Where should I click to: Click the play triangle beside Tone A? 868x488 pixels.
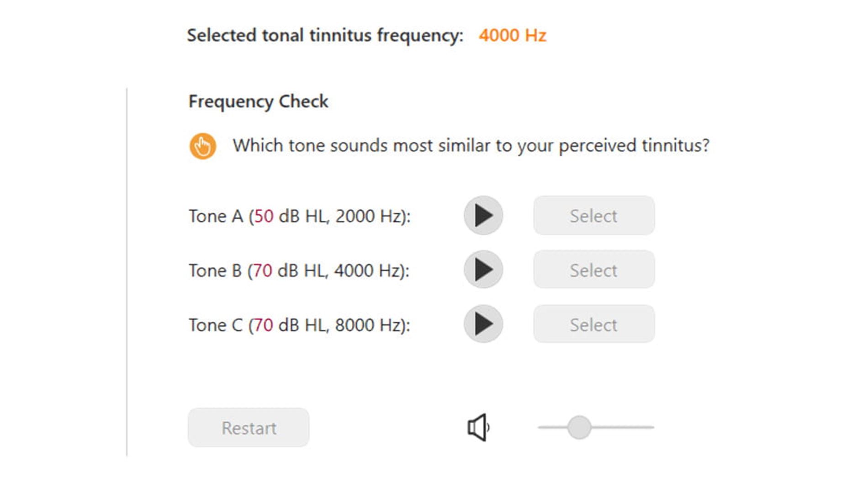(483, 216)
